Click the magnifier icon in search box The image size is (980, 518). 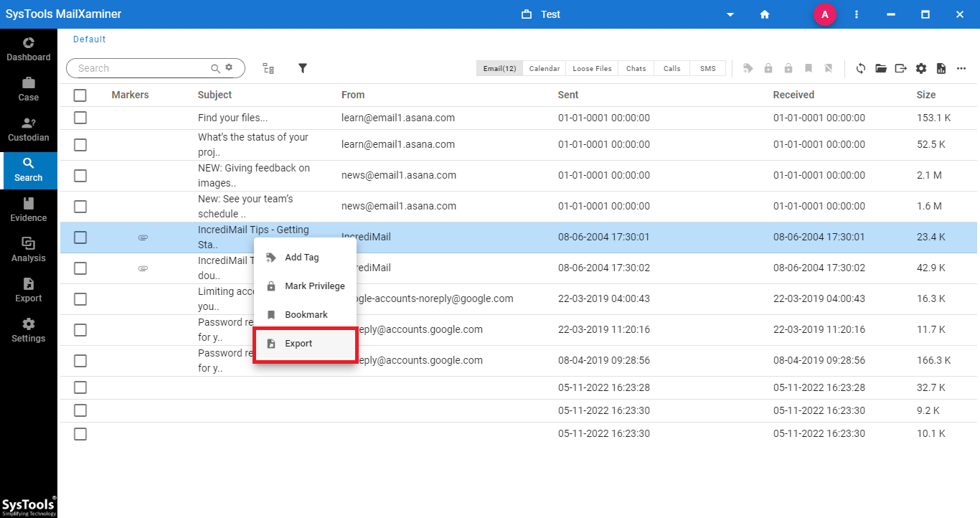pos(215,68)
